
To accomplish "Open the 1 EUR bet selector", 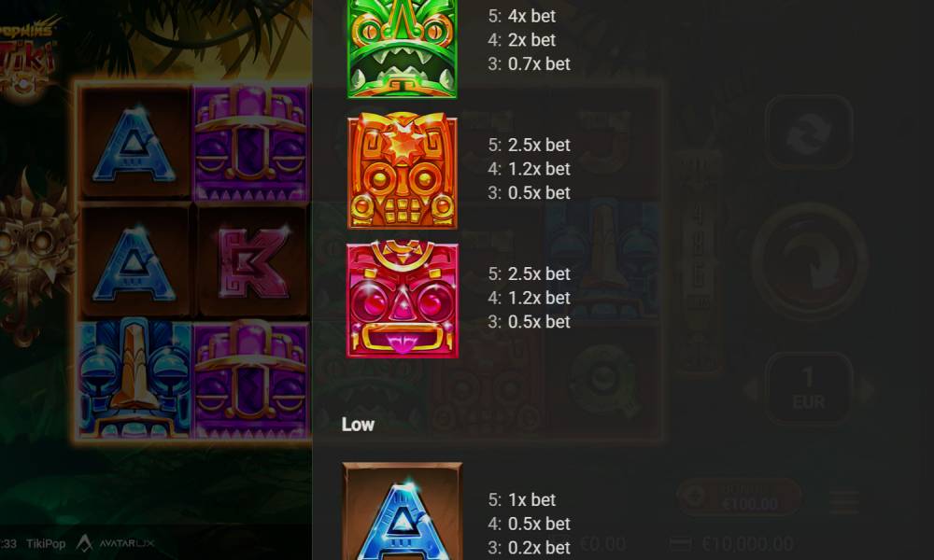I will pos(809,388).
